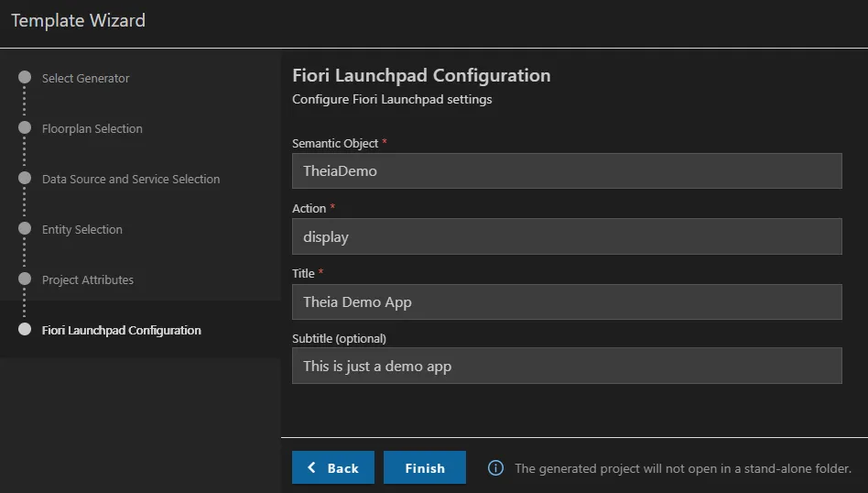Click the stand-alone folder notice text
Viewport: 868px width, 493px height.
[682, 468]
